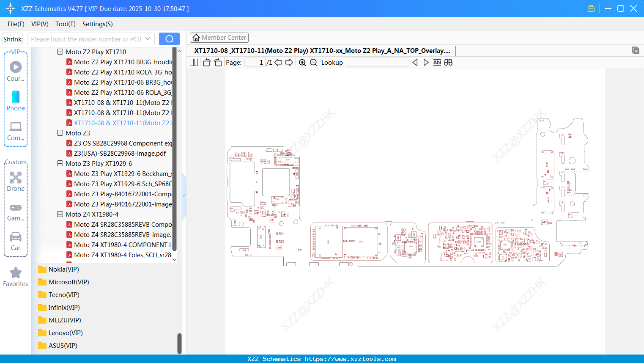Open Moto Z4 SR28C35885REVB-image file
644x363 pixels.
[119, 235]
